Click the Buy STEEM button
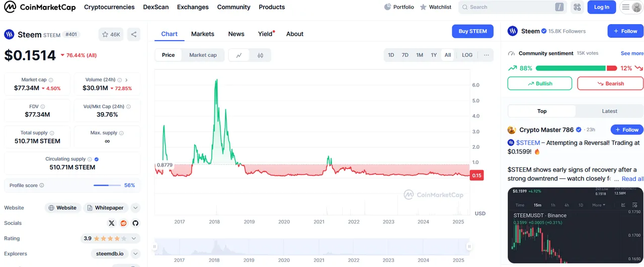This screenshot has width=644, height=267. [x=472, y=31]
